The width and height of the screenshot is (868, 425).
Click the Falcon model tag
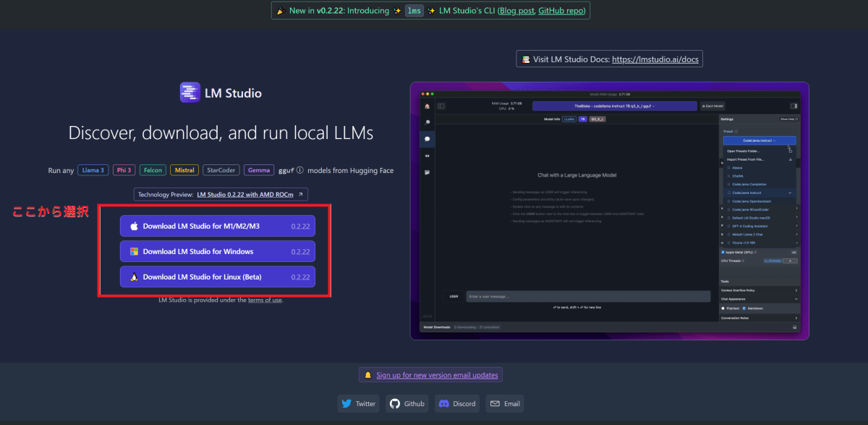click(x=153, y=171)
